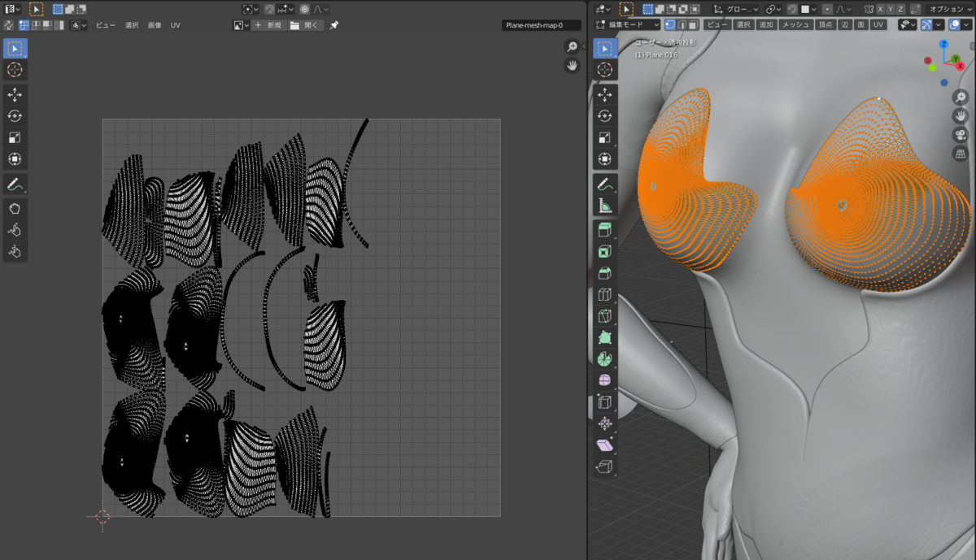Select the Measure tool in 3D viewport

coord(605,205)
